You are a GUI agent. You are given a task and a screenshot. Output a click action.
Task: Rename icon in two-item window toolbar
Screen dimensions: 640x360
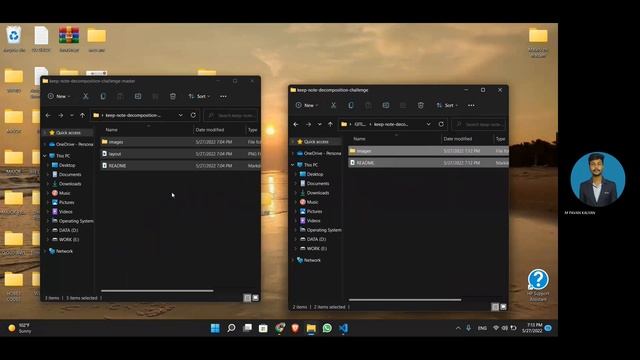click(x=386, y=105)
